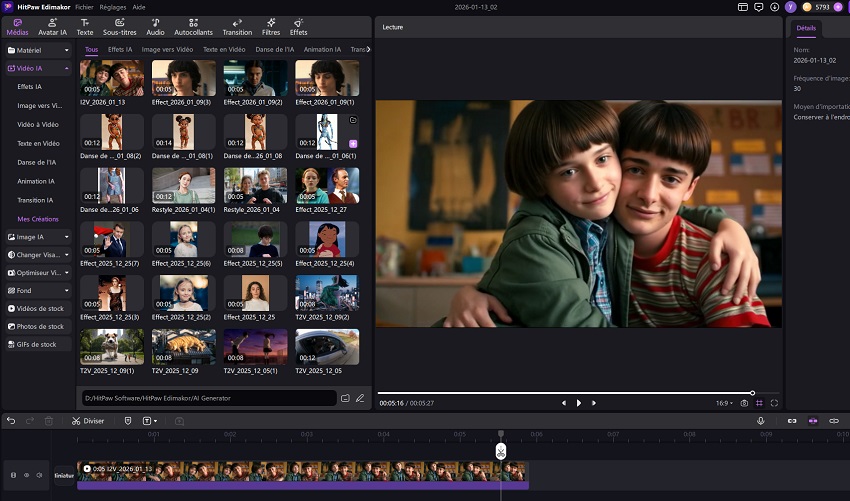Open the folder icon beside the path
Image resolution: width=850 pixels, height=501 pixels.
coord(345,398)
